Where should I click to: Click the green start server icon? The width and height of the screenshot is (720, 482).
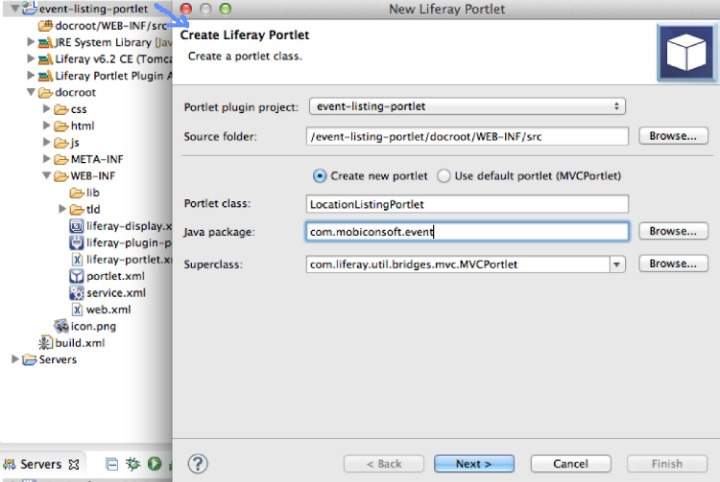(x=155, y=464)
